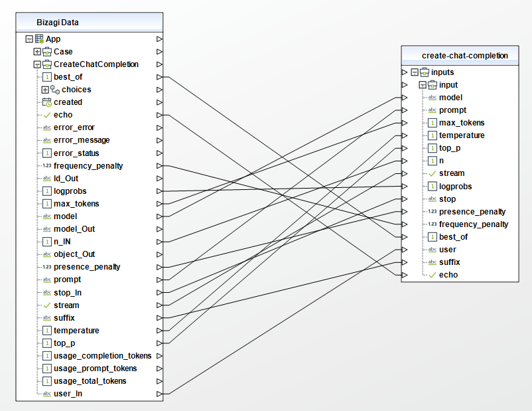
Task: Collapse the input node under inputs
Action: [423, 85]
